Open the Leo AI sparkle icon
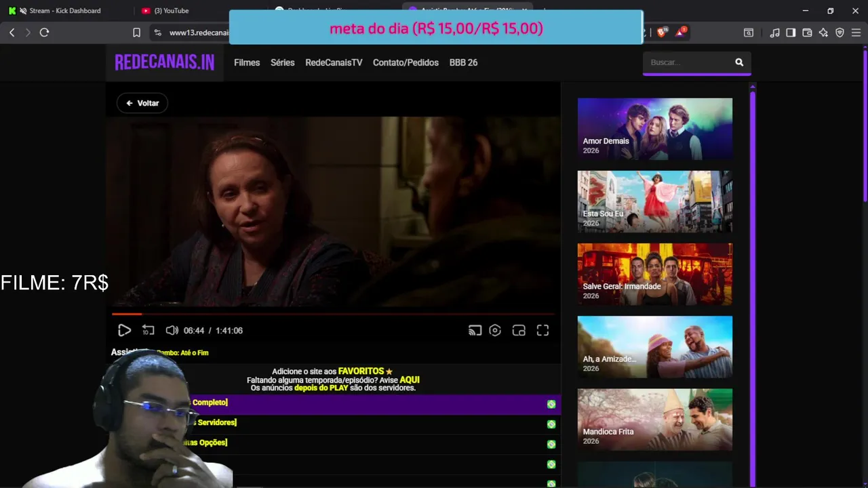The image size is (868, 488). pyautogui.click(x=823, y=33)
